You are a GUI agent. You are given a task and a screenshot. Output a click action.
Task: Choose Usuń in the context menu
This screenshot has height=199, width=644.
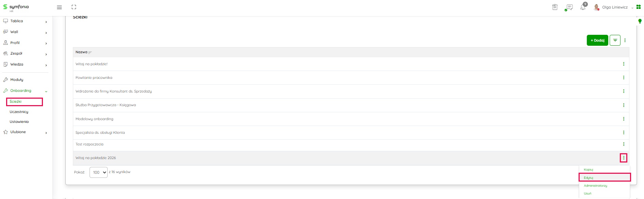[587, 194]
